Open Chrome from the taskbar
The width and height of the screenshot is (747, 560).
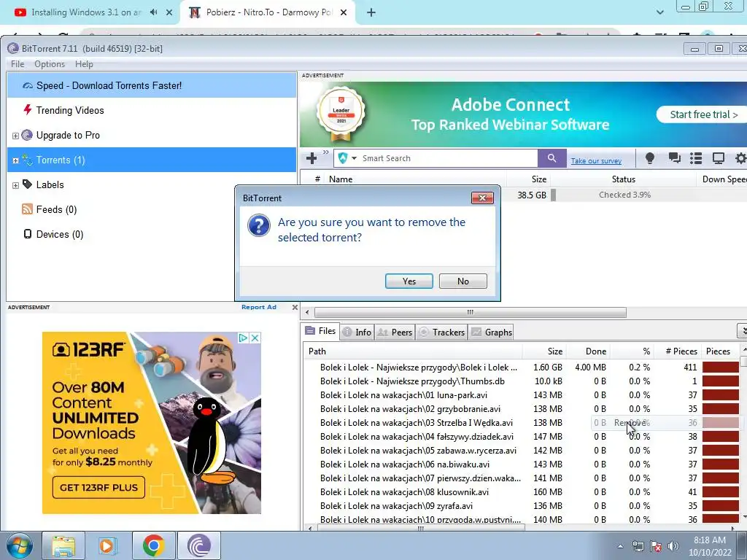coord(153,545)
